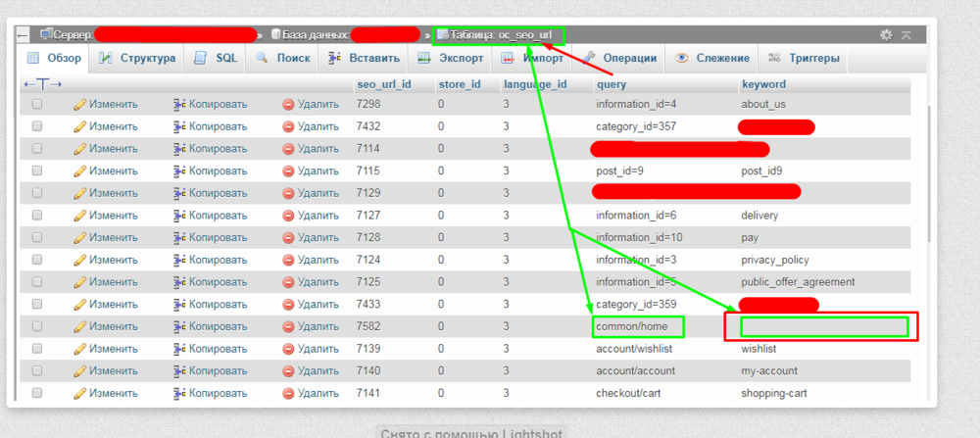Screen dimensions: 980x438
Task: Click the copy icon for row 7139
Action: tap(179, 349)
